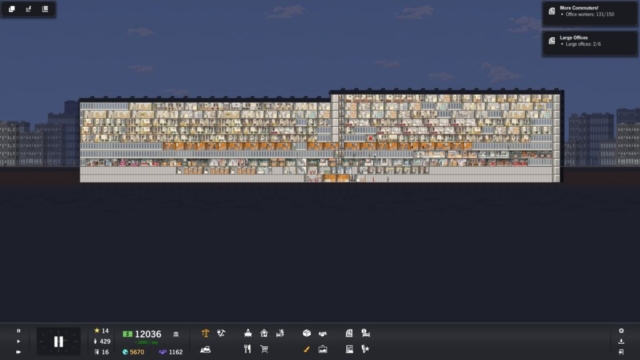
Task: Click the third overlay icon at top left
Action: 45,9
